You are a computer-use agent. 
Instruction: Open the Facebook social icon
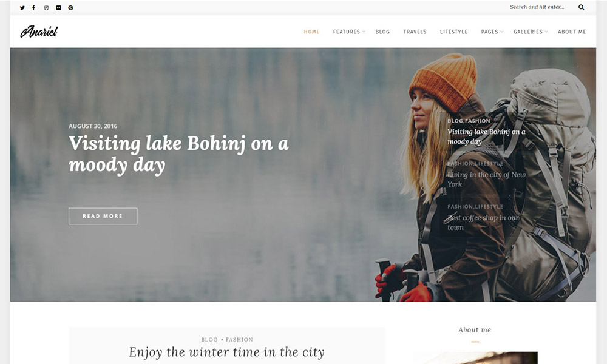point(33,8)
